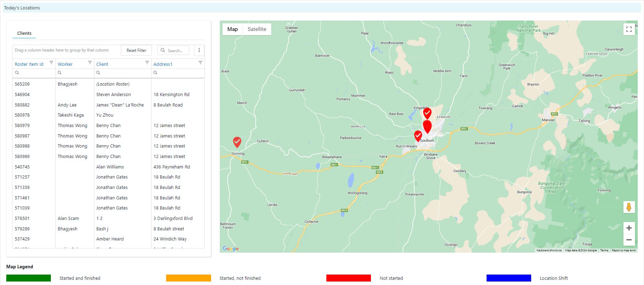
Task: Select the red check marker near Kingsdale
Action: 427,113
